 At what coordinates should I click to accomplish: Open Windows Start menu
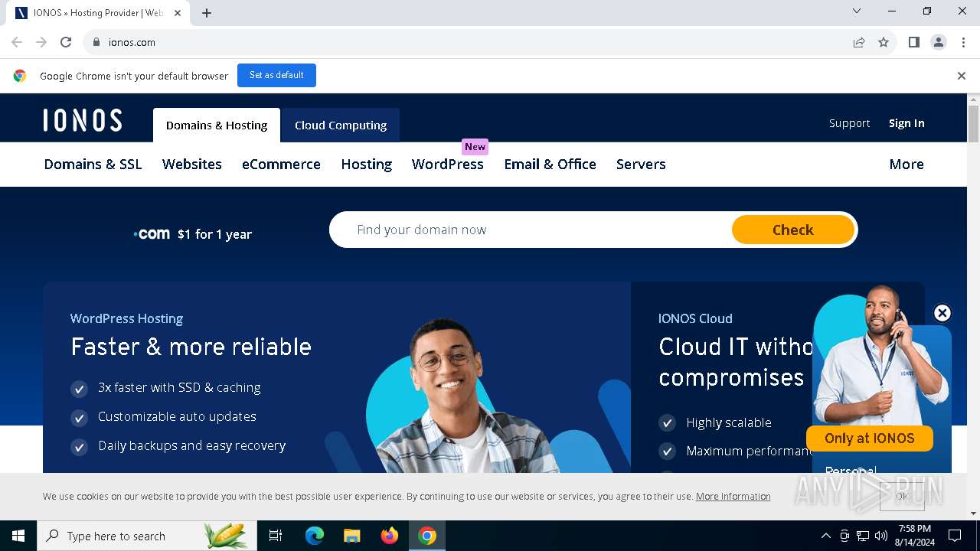point(18,536)
